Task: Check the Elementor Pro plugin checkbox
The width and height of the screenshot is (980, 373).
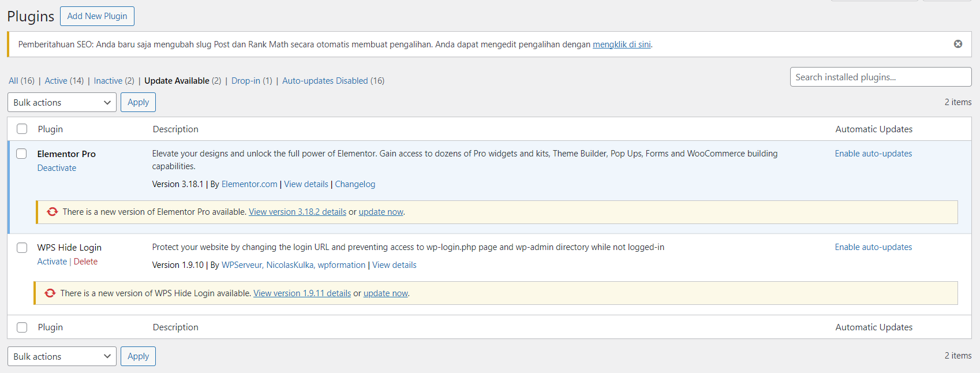Action: 21,154
